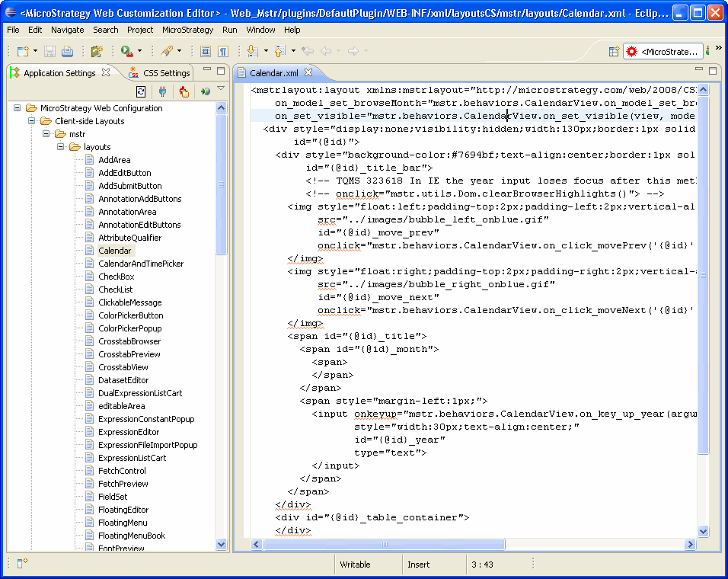Select the MicroStrategy perspective button
This screenshot has width=728, height=579.
pyautogui.click(x=663, y=52)
